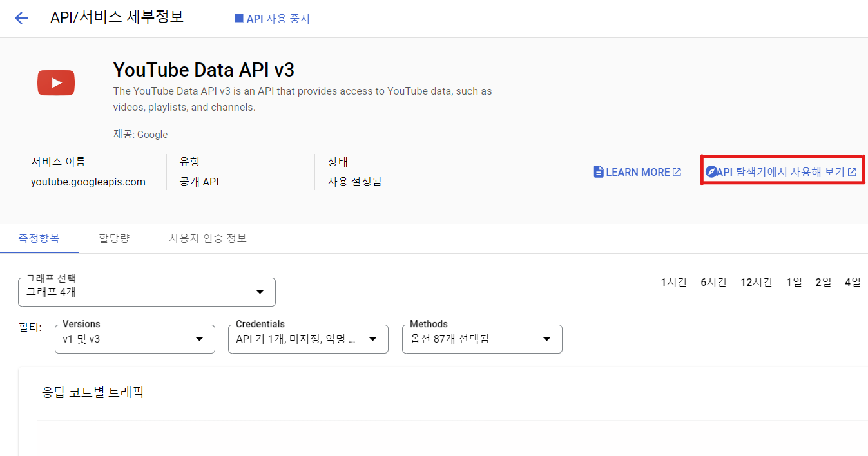The height and width of the screenshot is (456, 868).
Task: Open the LEARN MORE link
Action: point(637,172)
